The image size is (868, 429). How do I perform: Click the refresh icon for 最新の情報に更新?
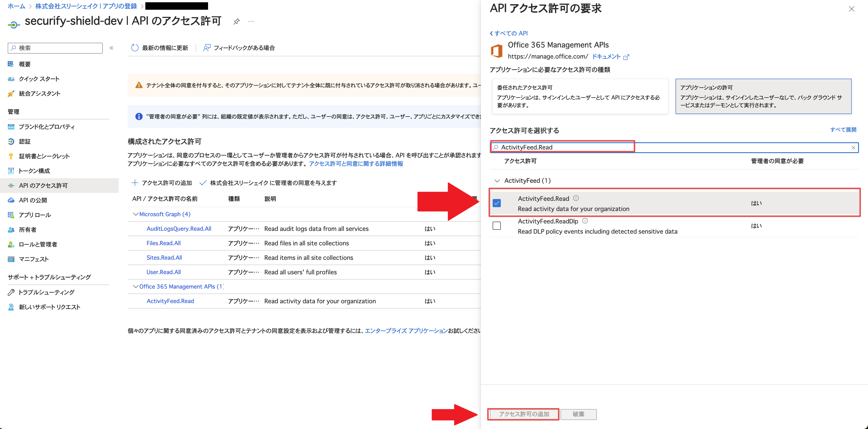click(x=135, y=48)
